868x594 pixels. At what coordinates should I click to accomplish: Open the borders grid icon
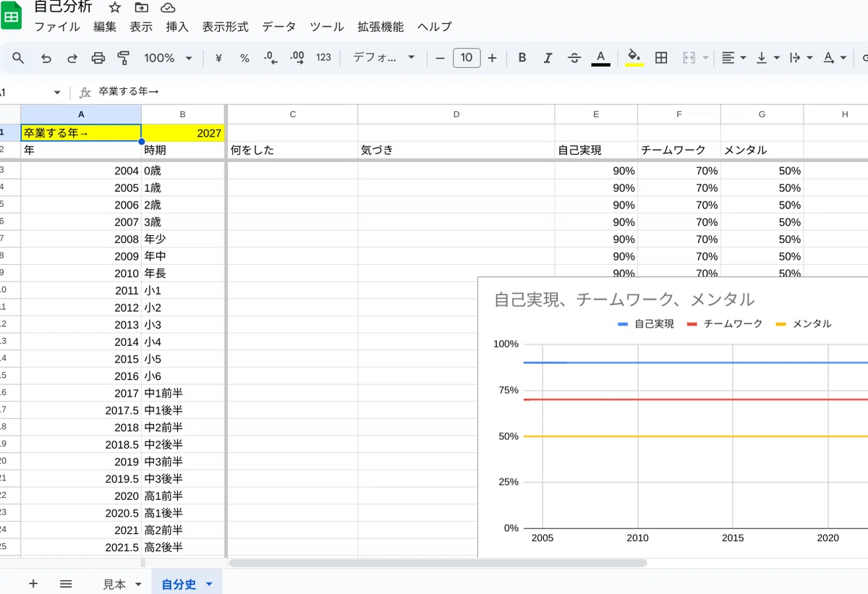click(x=660, y=58)
